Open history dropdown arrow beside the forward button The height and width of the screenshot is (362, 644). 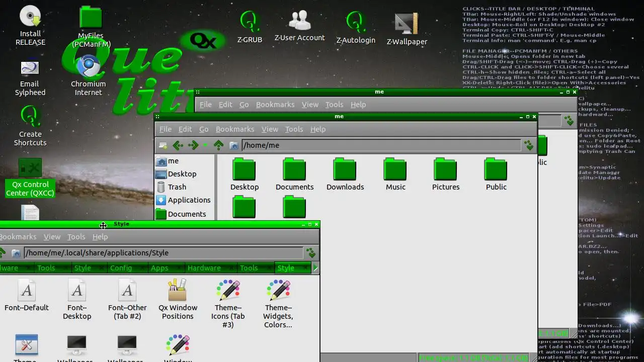(205, 145)
